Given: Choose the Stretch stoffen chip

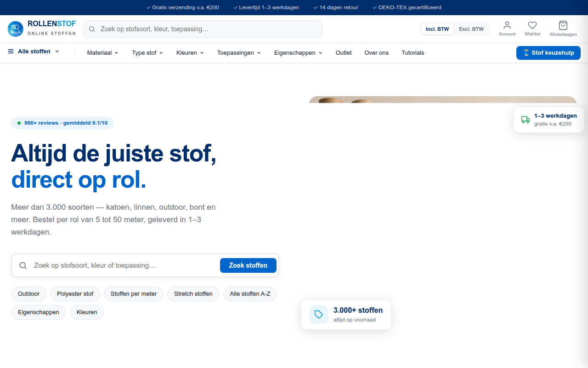Looking at the screenshot, I should [x=193, y=294].
